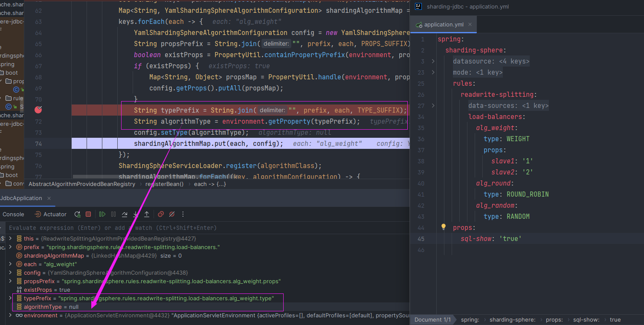Step over the current line
This screenshot has width=644, height=325.
click(x=125, y=214)
